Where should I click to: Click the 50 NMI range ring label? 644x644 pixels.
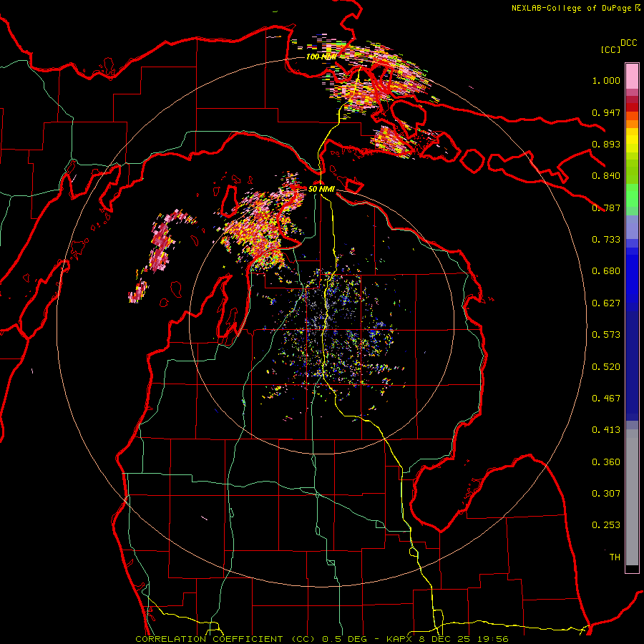pyautogui.click(x=321, y=189)
